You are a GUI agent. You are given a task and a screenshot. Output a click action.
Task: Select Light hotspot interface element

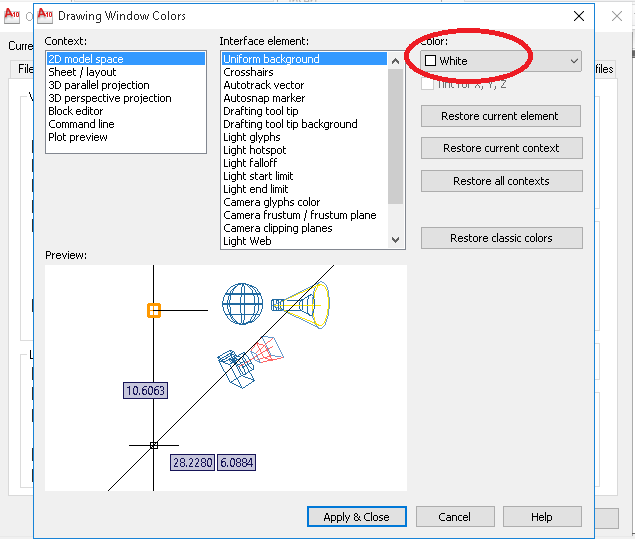click(304, 150)
